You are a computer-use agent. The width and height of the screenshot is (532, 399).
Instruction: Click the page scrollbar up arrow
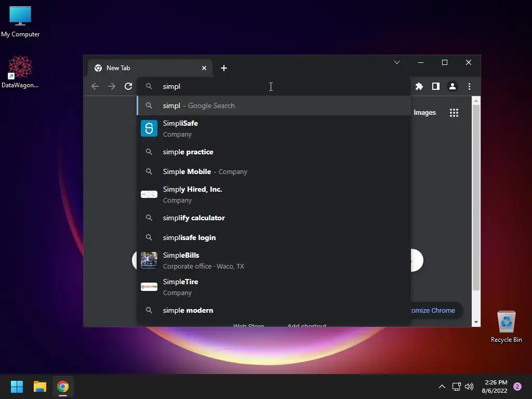(x=476, y=101)
